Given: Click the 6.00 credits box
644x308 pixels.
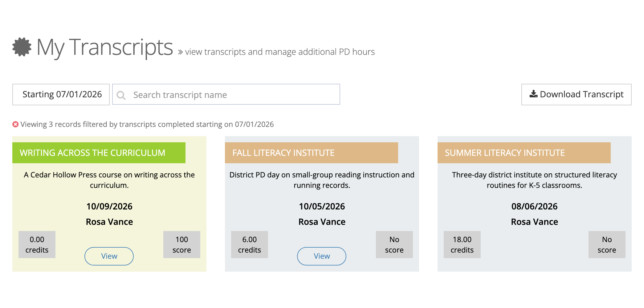Looking at the screenshot, I should click(x=250, y=245).
